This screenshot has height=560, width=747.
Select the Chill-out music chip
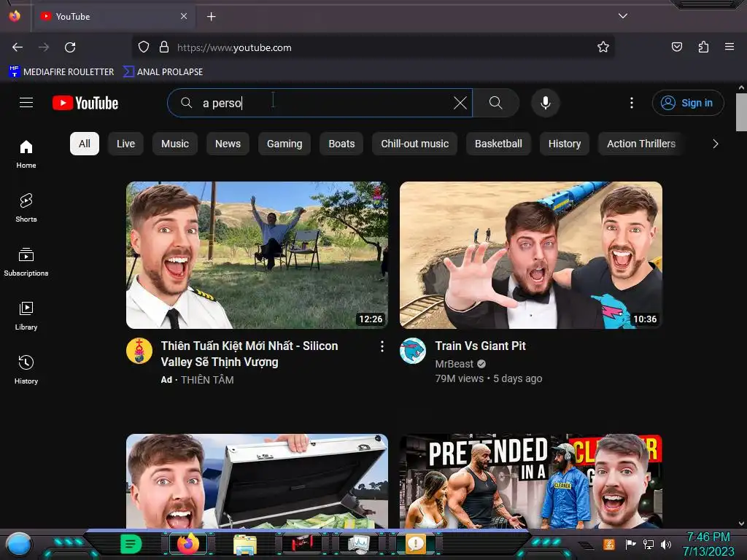(x=415, y=144)
